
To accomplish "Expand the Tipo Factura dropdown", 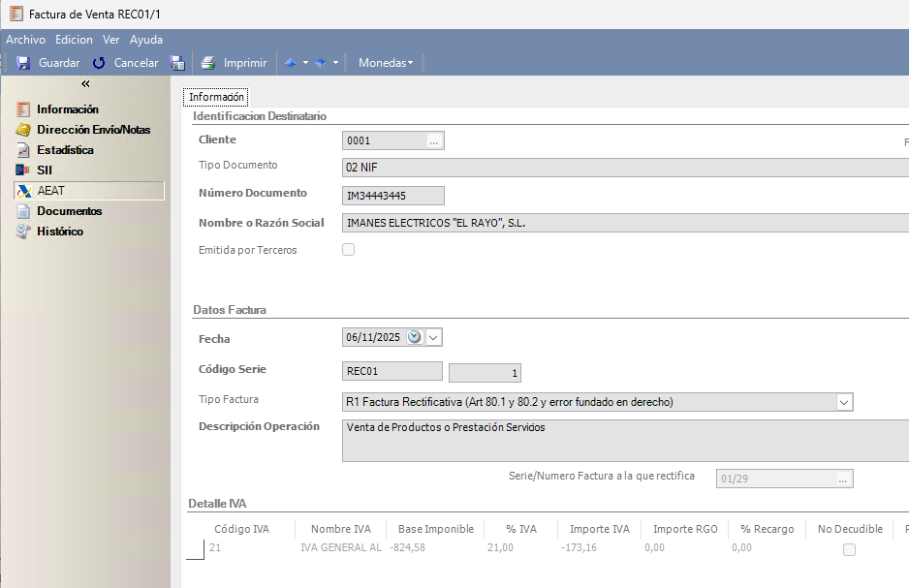I will (x=843, y=402).
